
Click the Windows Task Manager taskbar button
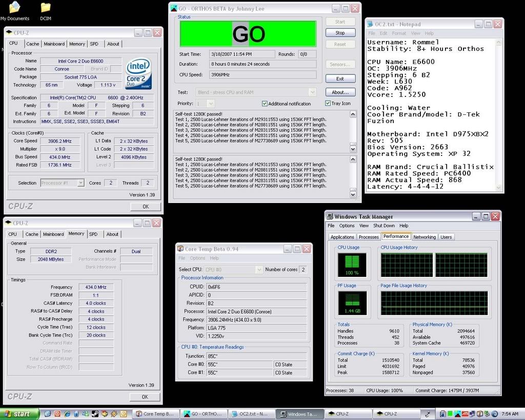300,414
